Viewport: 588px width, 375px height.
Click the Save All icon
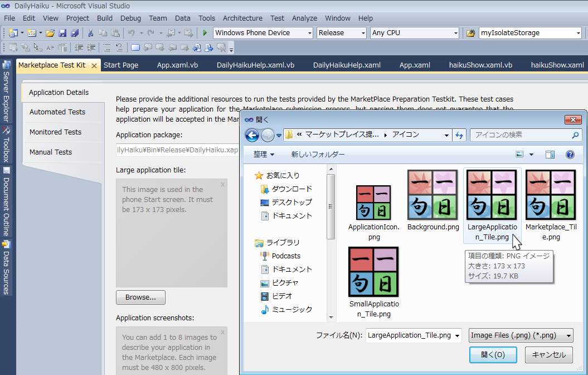point(75,33)
